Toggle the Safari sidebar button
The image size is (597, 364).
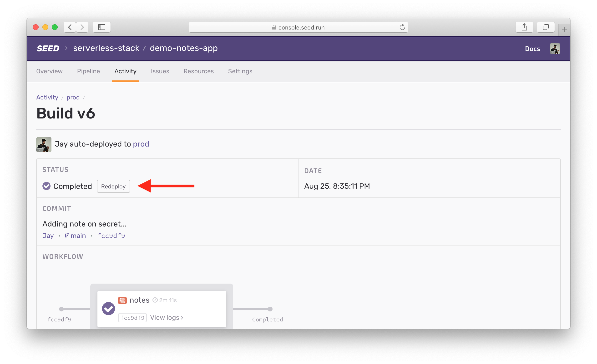pos(101,27)
